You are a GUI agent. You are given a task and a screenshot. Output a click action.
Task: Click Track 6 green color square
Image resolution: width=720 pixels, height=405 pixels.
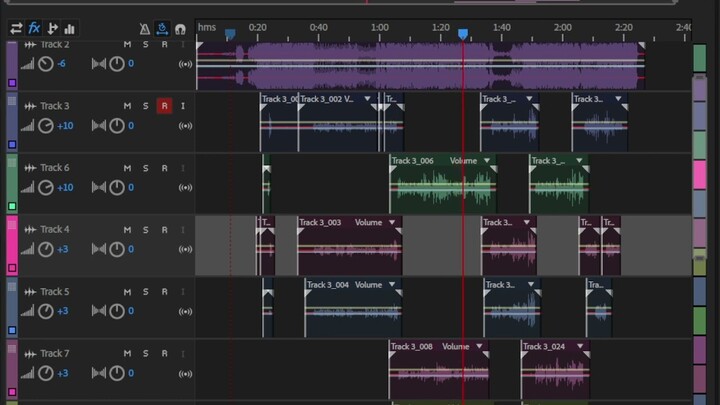[x=12, y=206]
